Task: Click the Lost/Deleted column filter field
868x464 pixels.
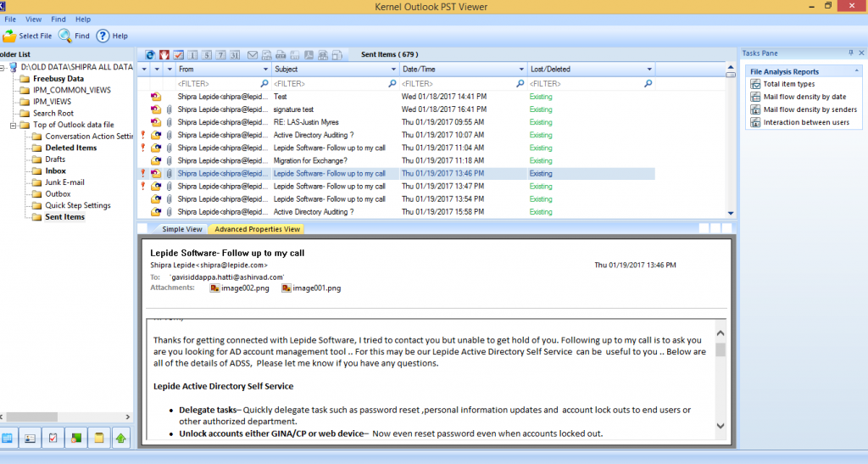Action: (591, 84)
